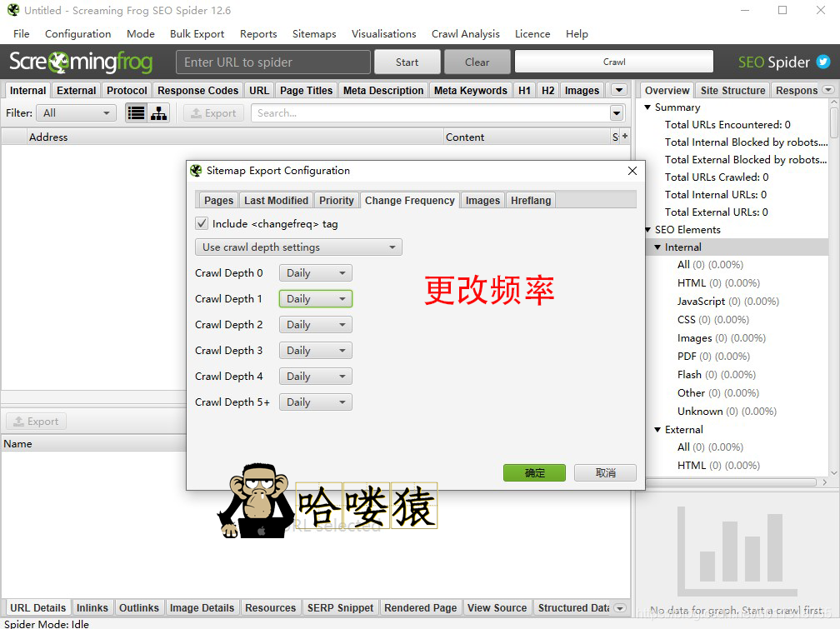Click the Start crawl button

[x=407, y=62]
